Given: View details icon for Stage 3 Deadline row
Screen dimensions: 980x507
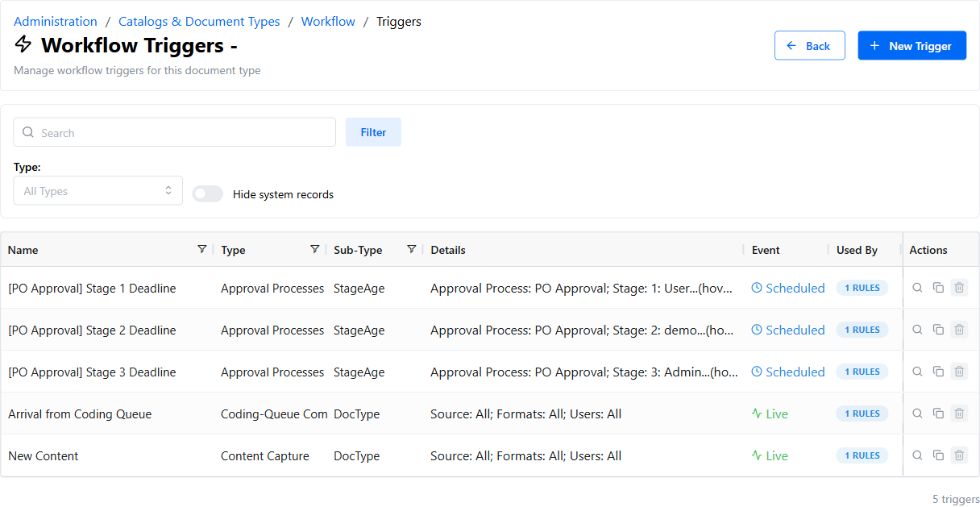Looking at the screenshot, I should (x=917, y=372).
